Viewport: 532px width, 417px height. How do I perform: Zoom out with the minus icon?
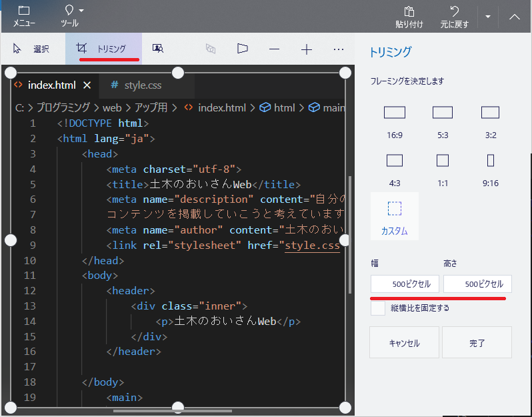pos(274,49)
